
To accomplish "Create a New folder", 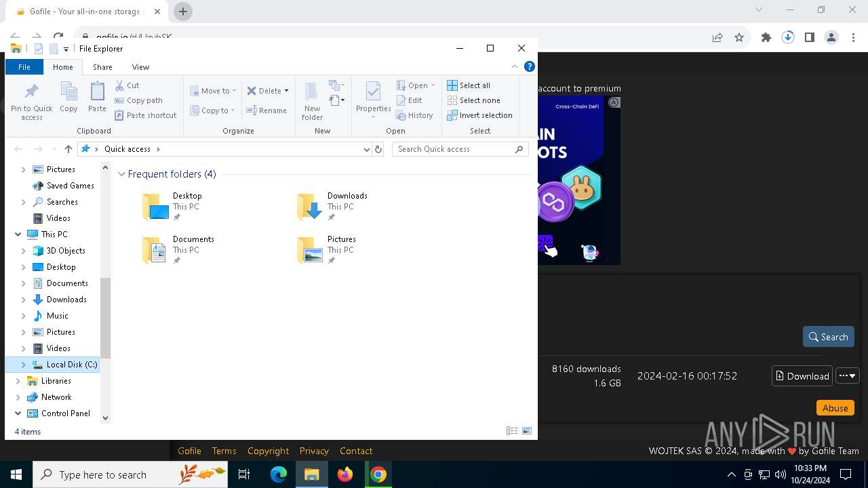I will point(312,102).
